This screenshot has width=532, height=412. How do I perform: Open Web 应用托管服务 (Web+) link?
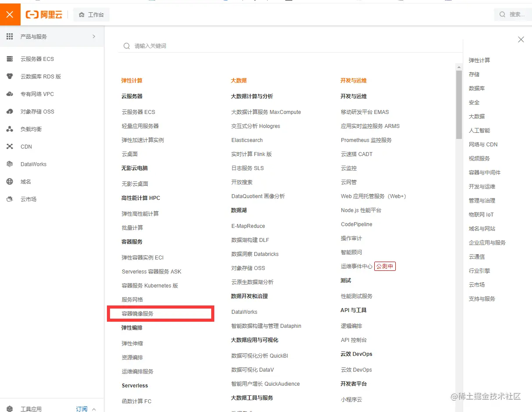point(373,196)
